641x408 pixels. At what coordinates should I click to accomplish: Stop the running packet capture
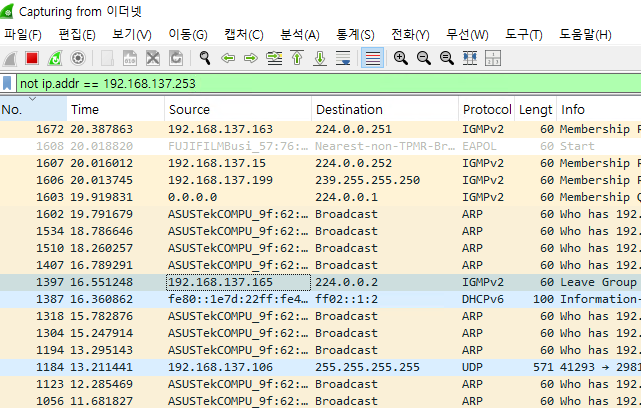tap(32, 58)
